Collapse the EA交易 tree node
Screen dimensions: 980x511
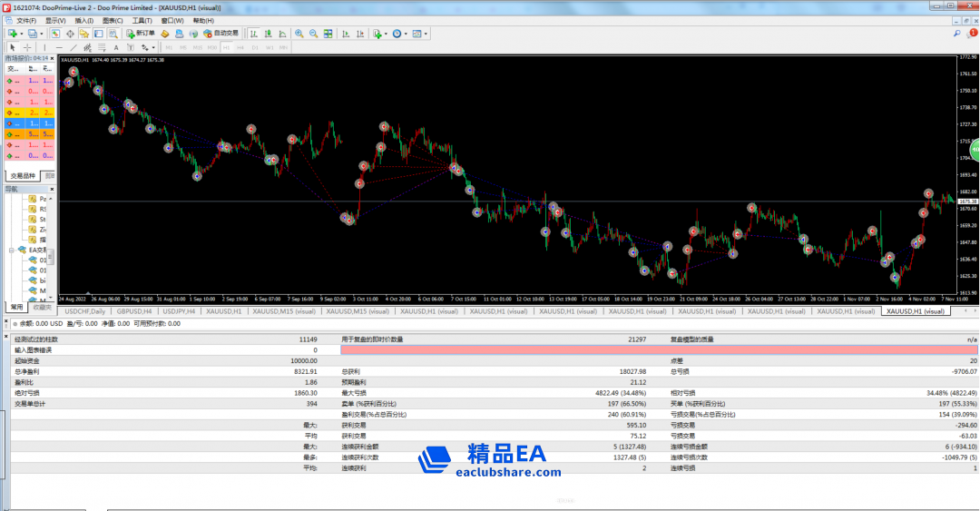pyautogui.click(x=12, y=250)
